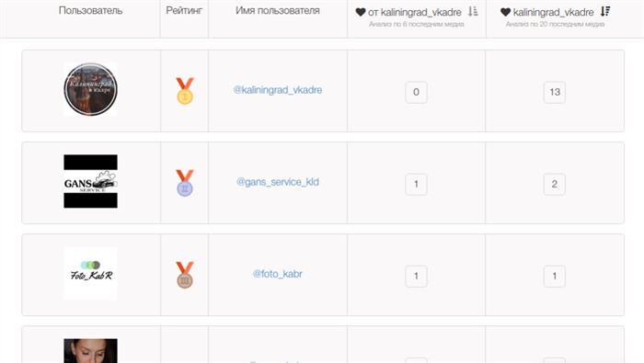This screenshot has height=363, width=644.
Task: Click the Пользователь column header
Action: pyautogui.click(x=90, y=11)
